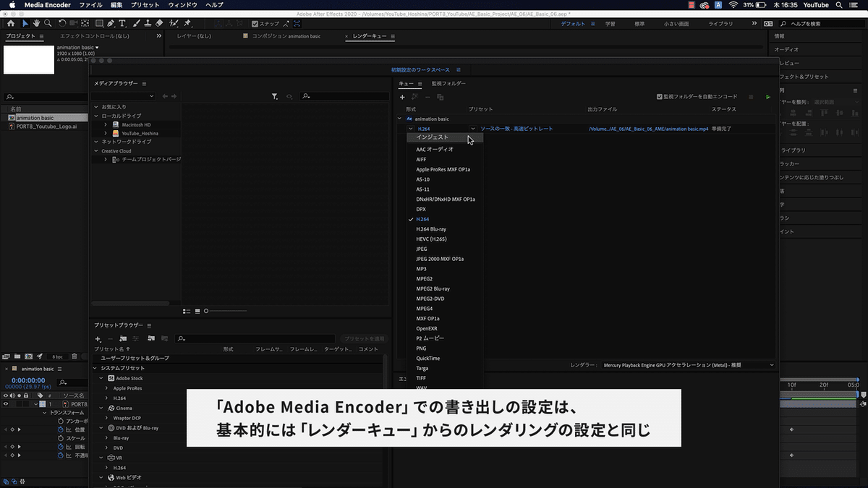
Task: Toggle eye visibility for layer 1
Action: (x=6, y=404)
